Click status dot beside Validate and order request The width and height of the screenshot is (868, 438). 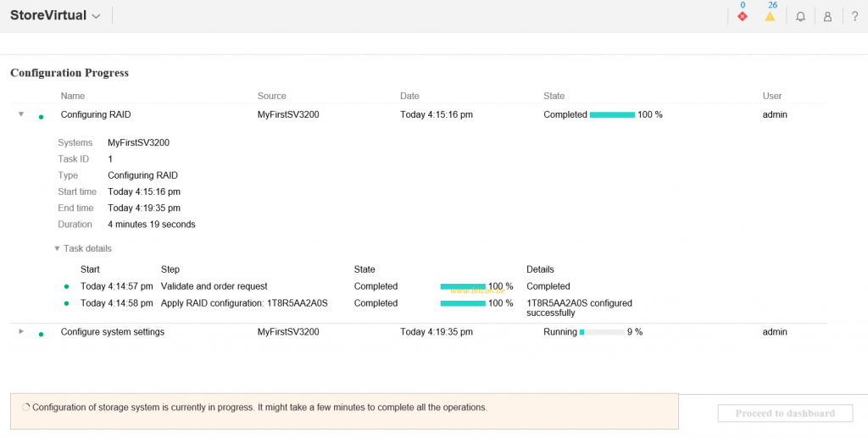click(x=66, y=287)
